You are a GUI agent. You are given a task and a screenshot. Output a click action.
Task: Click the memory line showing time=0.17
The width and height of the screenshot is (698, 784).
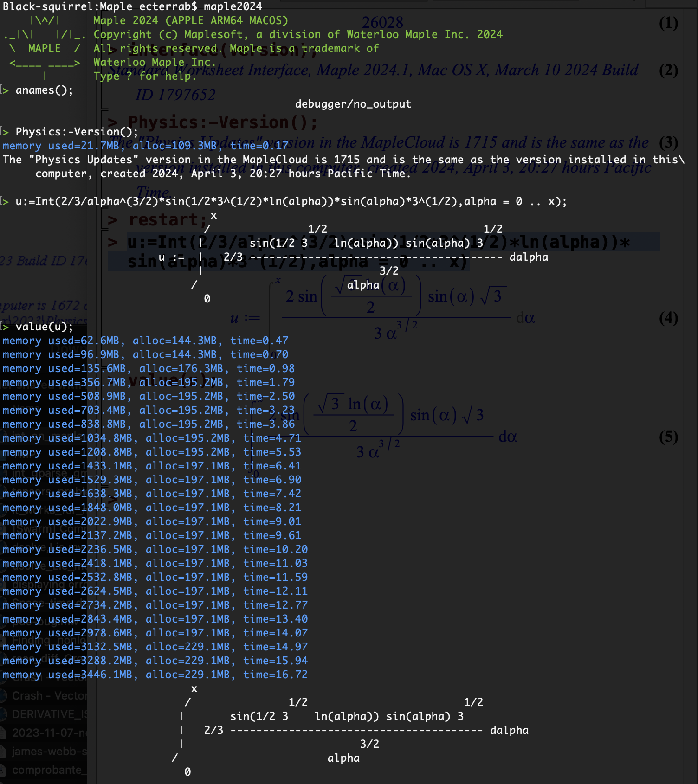[x=145, y=146]
